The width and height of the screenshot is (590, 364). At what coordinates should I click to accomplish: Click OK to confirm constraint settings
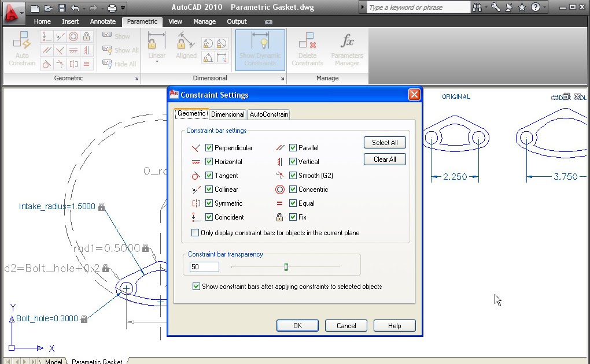[x=297, y=325]
